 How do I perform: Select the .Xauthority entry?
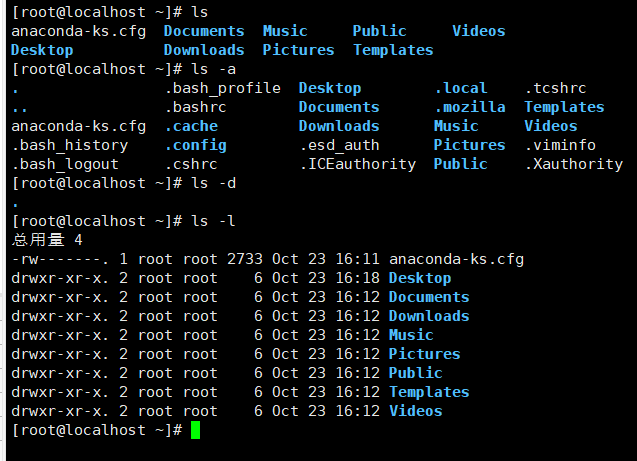[x=574, y=164]
